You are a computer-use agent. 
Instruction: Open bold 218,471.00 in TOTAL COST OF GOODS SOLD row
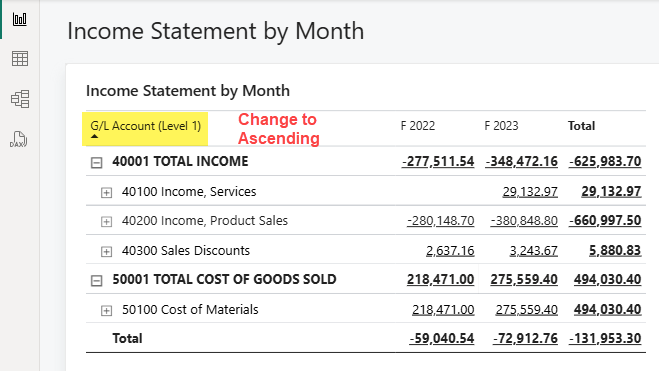[x=440, y=279]
